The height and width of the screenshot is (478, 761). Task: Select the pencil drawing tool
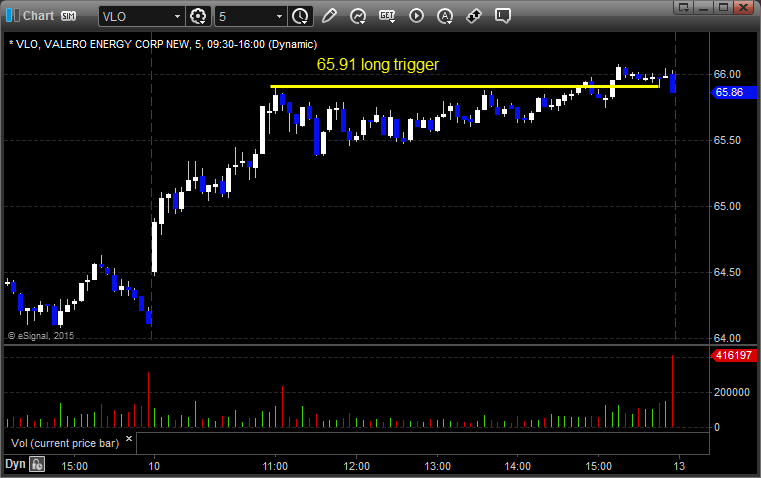329,16
